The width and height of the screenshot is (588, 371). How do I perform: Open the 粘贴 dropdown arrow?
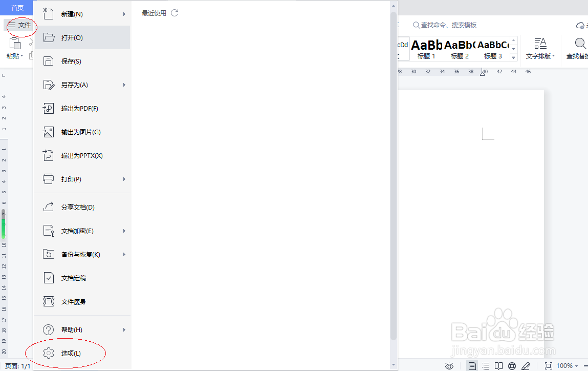click(22, 56)
